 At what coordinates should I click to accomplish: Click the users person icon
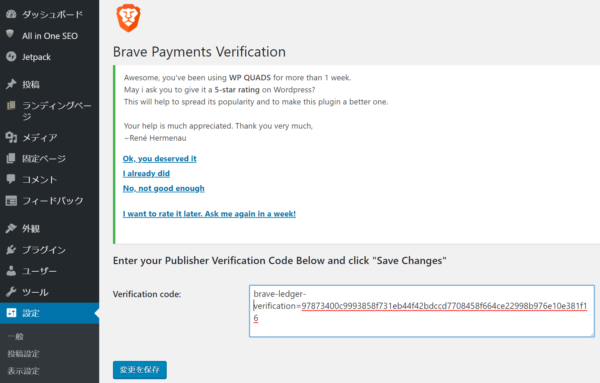tap(11, 271)
